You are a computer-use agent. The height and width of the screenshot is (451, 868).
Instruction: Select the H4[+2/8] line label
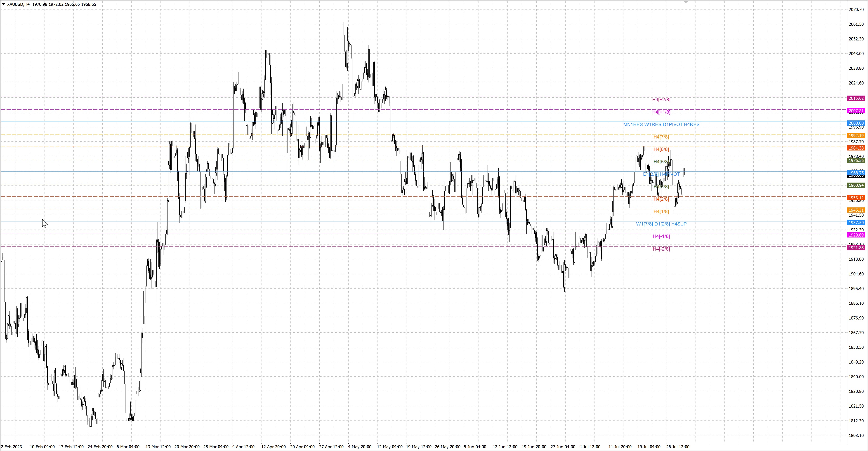click(x=661, y=100)
